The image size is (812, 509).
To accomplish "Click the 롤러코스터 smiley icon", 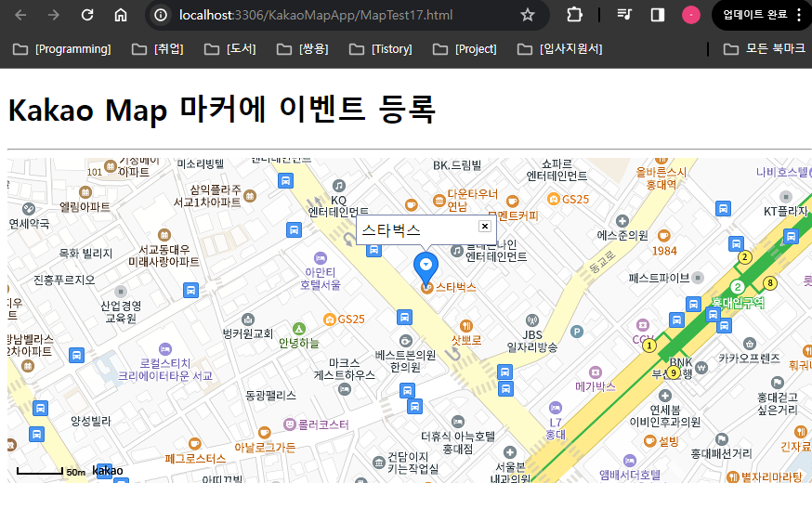I will (290, 424).
